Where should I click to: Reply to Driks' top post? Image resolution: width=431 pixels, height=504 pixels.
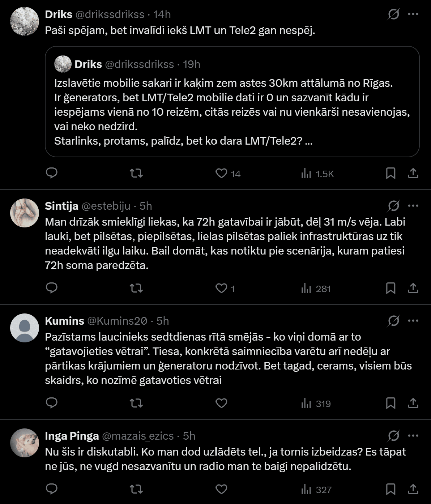52,174
